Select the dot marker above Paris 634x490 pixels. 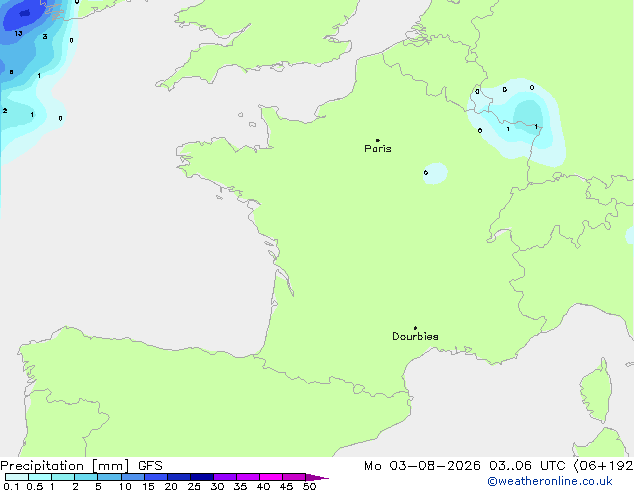pos(378,140)
